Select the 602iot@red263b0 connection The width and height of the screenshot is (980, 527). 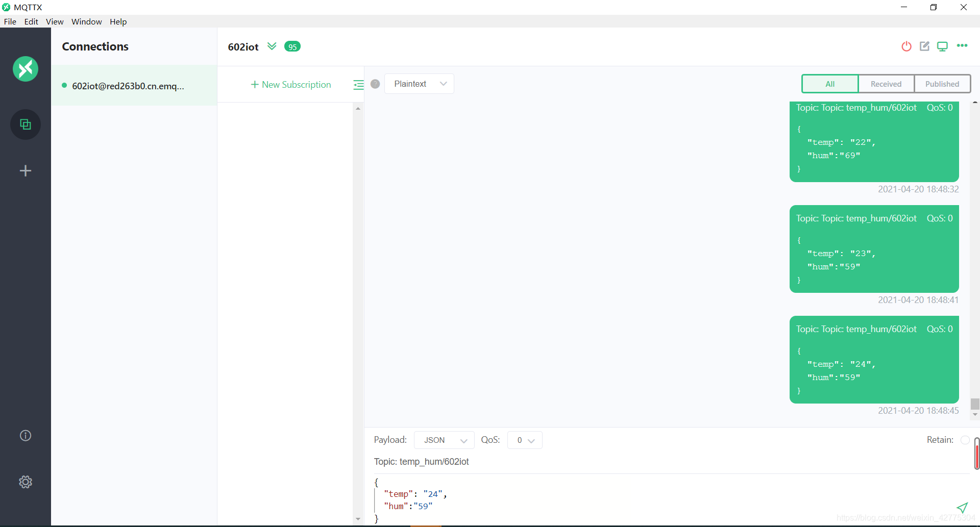[134, 86]
